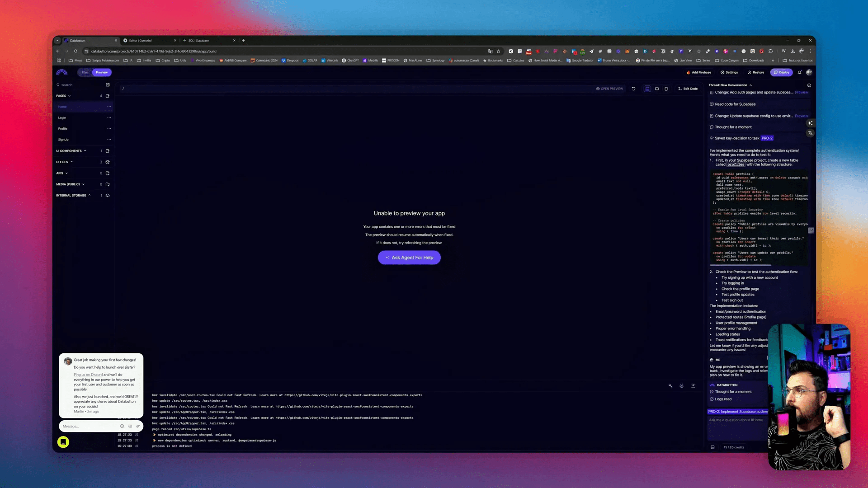
Task: Start a new chat thread icon
Action: [809, 85]
